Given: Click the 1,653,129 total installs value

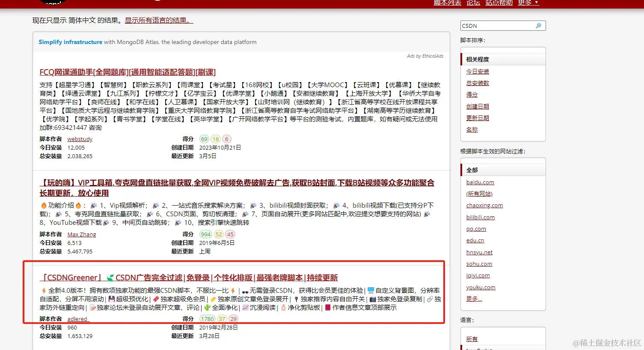Looking at the screenshot, I should 80,336.
